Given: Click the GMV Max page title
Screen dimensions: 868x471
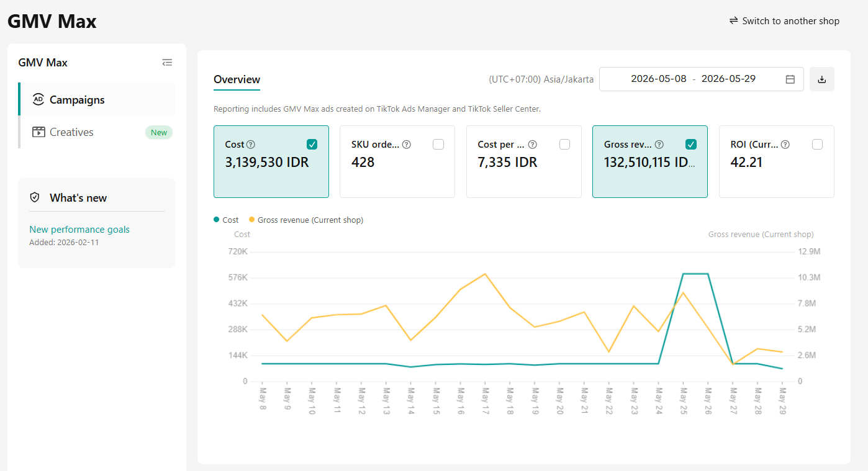Looking at the screenshot, I should click(52, 21).
